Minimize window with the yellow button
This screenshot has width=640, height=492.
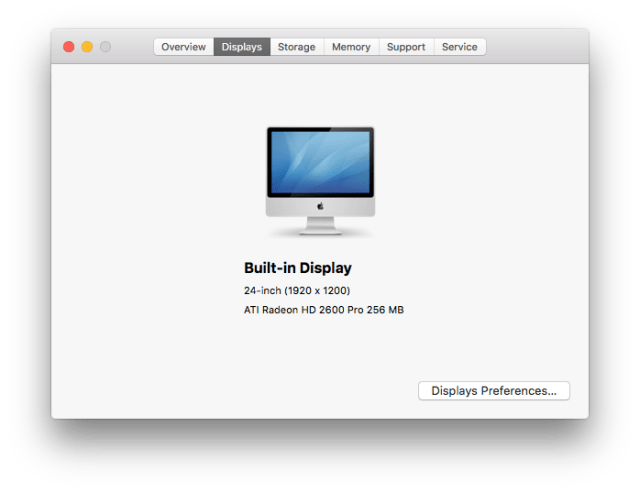(x=87, y=47)
